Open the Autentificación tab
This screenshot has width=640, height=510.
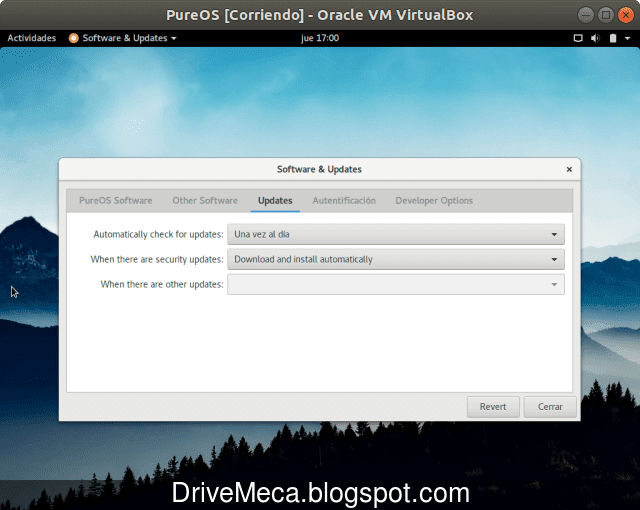click(344, 200)
